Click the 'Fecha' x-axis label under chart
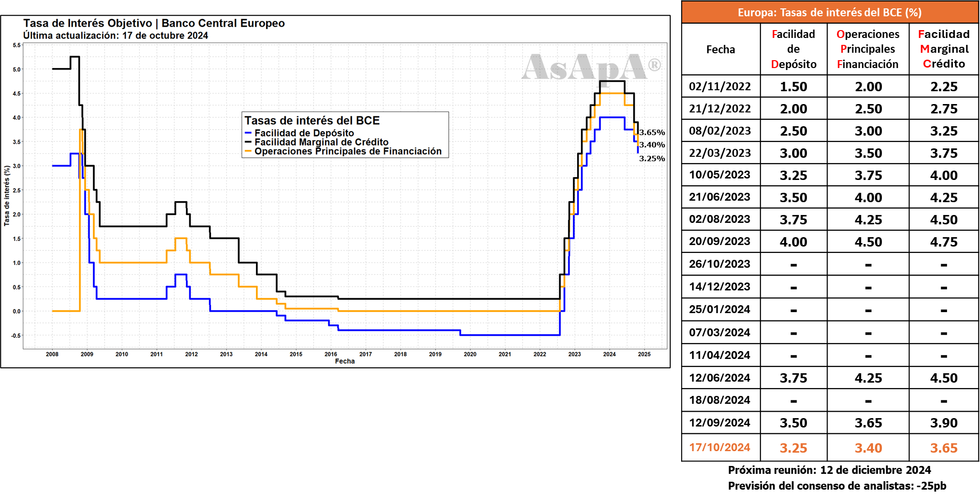This screenshot has height=498, width=980. 345,361
